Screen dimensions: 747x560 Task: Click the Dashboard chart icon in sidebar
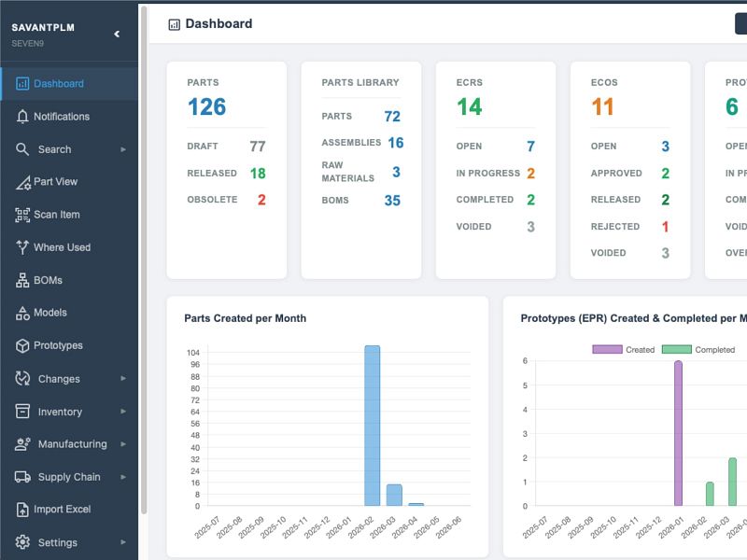pyautogui.click(x=22, y=84)
